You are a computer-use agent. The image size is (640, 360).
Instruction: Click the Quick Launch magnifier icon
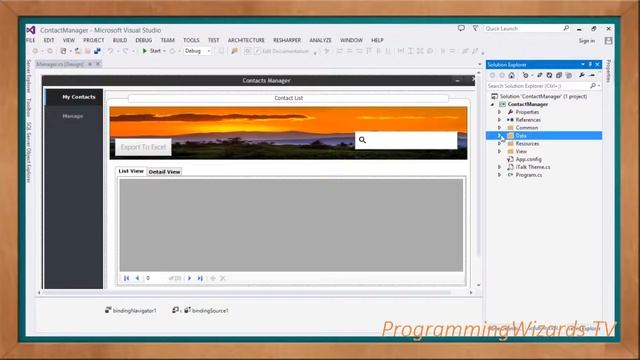click(566, 28)
